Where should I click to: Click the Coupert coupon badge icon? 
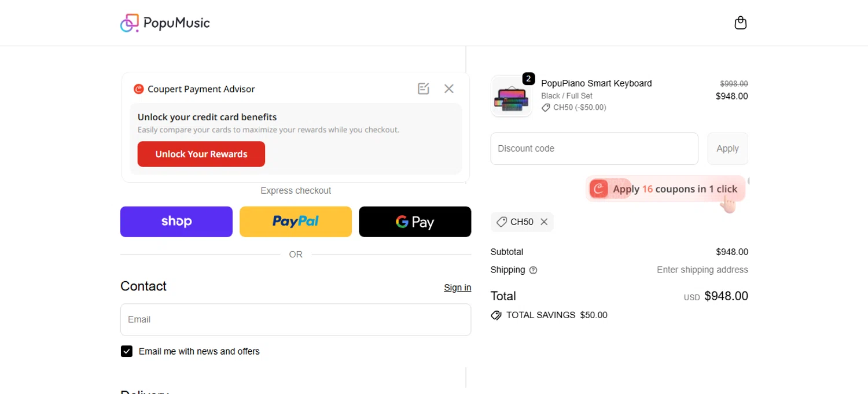(599, 189)
